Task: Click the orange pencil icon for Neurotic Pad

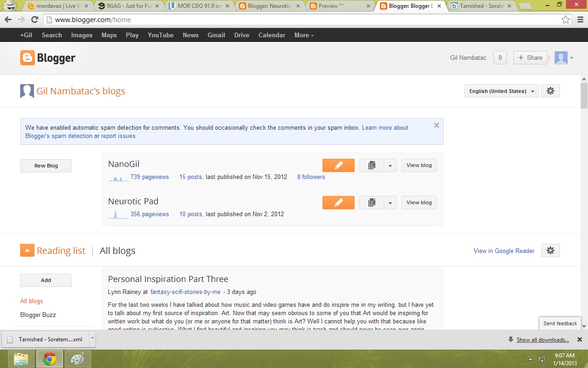Action: pos(339,203)
